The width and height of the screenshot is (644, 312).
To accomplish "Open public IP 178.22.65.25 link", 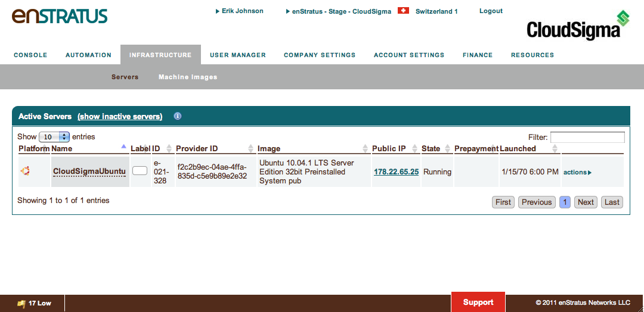I will [397, 172].
